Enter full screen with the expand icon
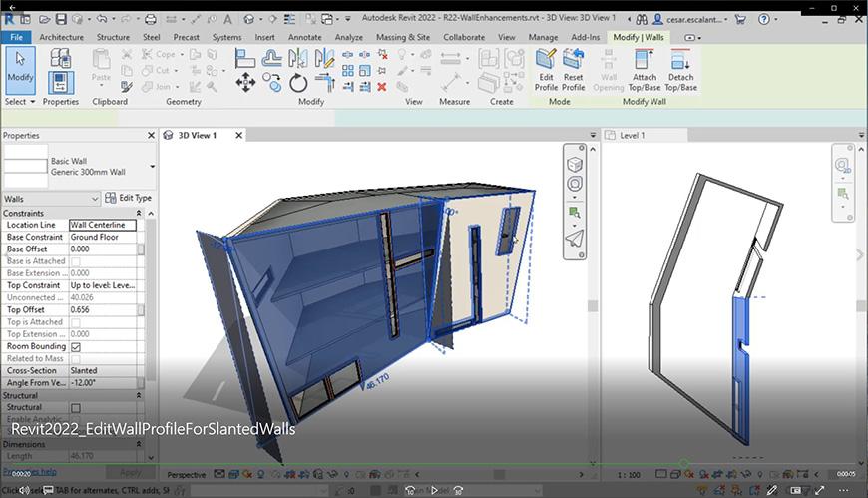The height and width of the screenshot is (498, 868). point(820,490)
